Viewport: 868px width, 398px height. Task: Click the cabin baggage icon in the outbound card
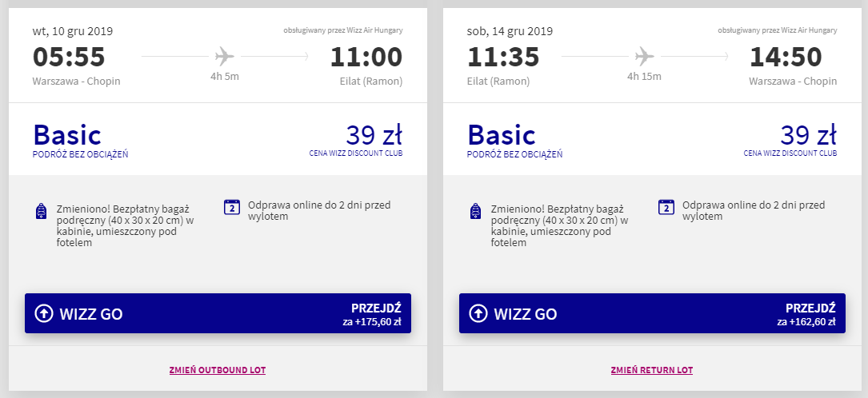click(42, 211)
